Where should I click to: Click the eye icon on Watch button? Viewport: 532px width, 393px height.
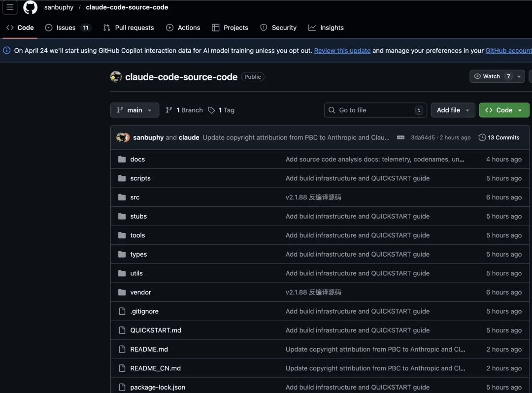click(477, 76)
